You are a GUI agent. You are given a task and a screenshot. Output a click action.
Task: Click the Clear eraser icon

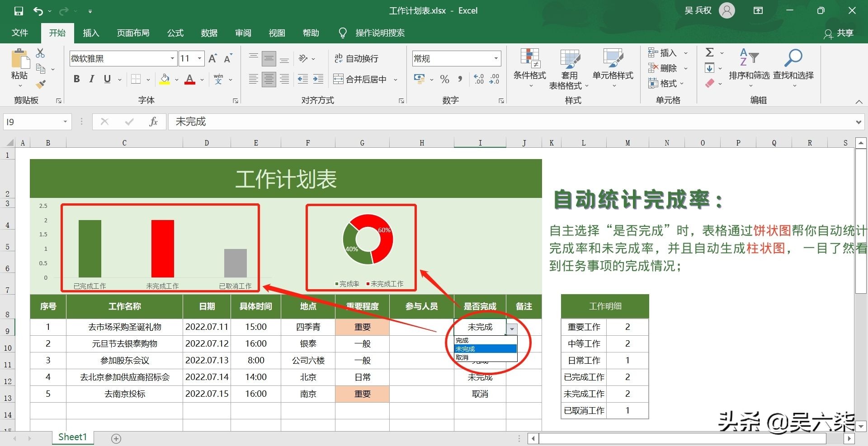click(x=710, y=83)
